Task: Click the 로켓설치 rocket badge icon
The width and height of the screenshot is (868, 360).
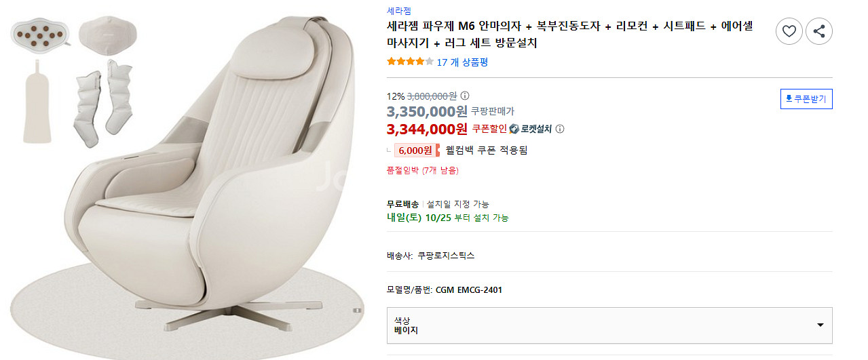Action: tap(514, 129)
